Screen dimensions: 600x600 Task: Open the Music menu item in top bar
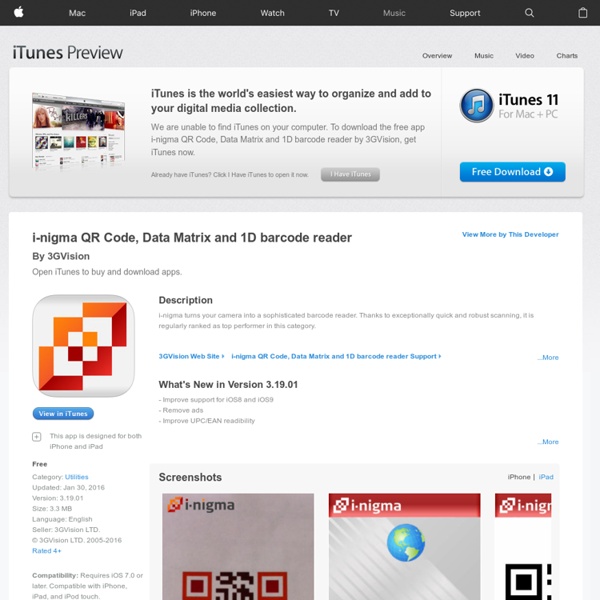click(394, 13)
